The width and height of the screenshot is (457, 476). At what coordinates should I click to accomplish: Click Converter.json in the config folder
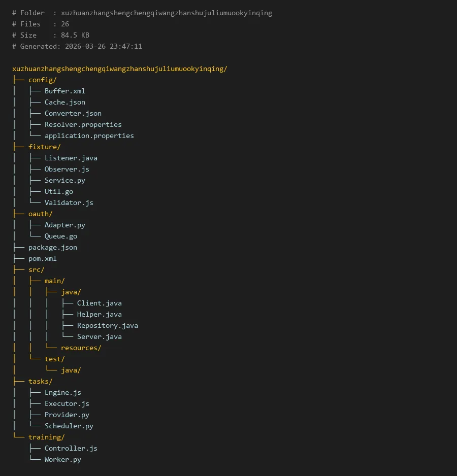[73, 113]
